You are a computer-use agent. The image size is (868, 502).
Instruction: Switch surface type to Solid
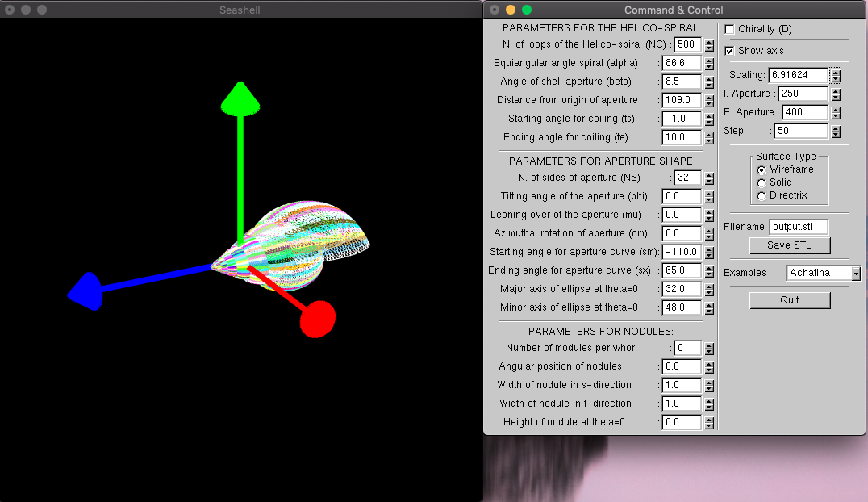[762, 182]
